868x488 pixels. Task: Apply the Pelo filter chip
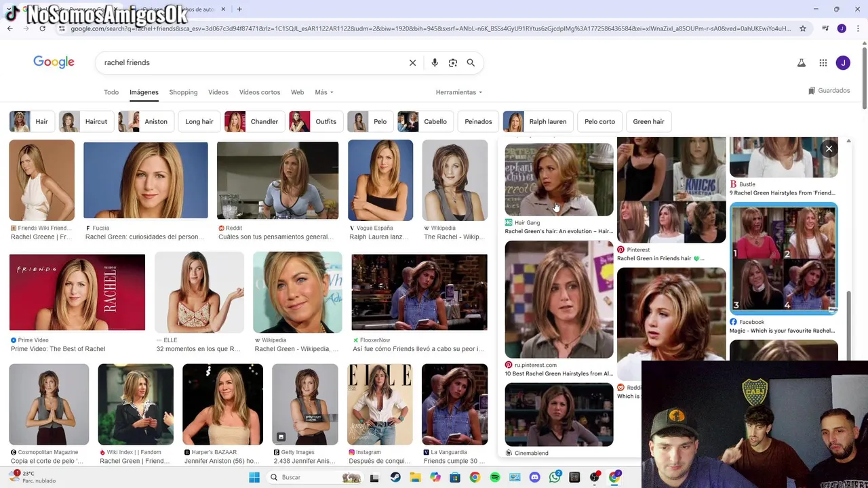(x=370, y=121)
